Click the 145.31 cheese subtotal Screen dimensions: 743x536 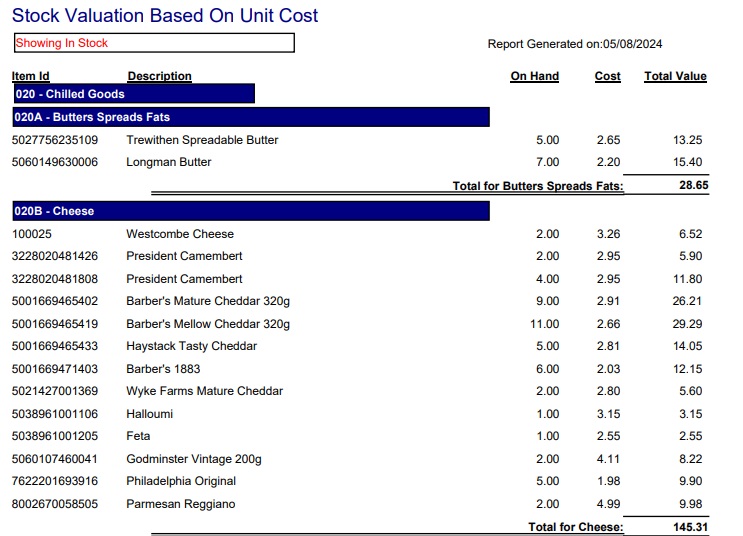(690, 527)
